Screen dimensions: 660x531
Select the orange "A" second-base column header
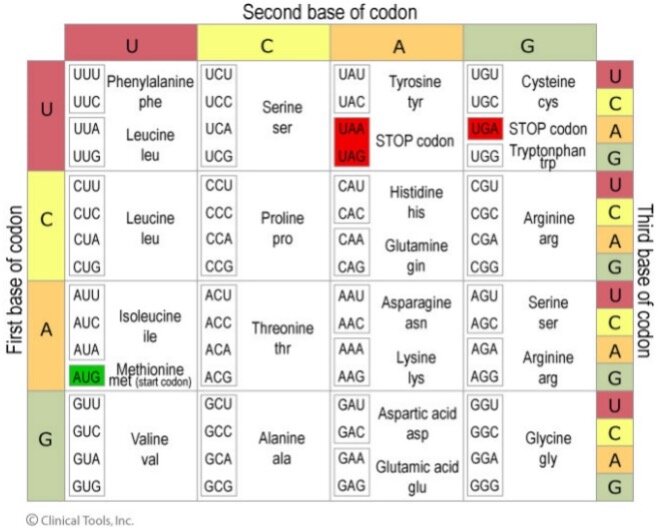[x=397, y=44]
